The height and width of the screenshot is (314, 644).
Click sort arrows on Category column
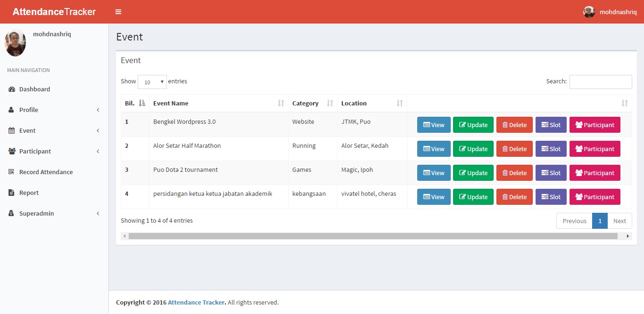coord(330,103)
